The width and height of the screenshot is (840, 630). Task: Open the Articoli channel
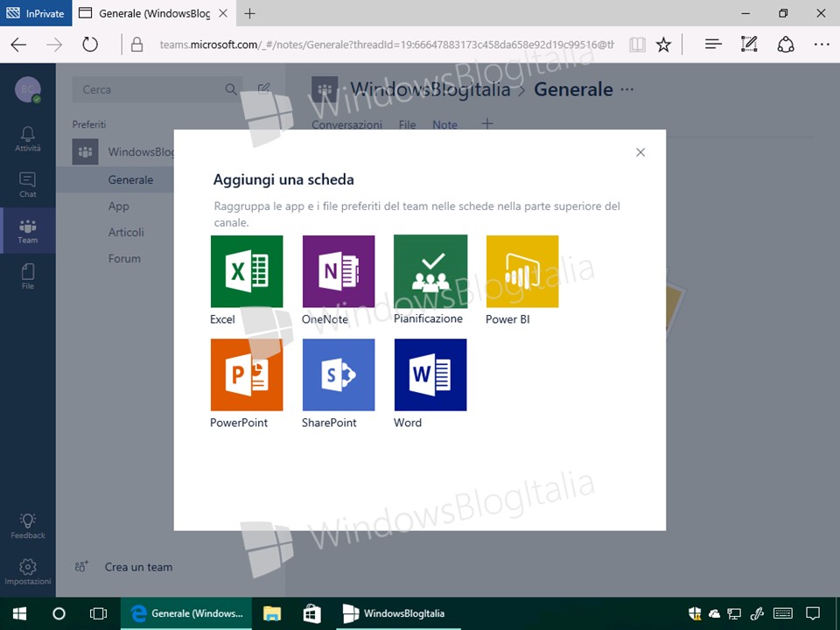coord(126,233)
